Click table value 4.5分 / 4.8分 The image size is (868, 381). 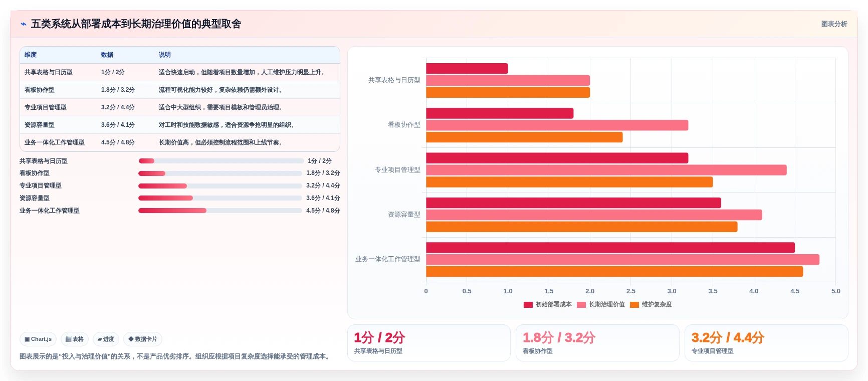click(118, 142)
